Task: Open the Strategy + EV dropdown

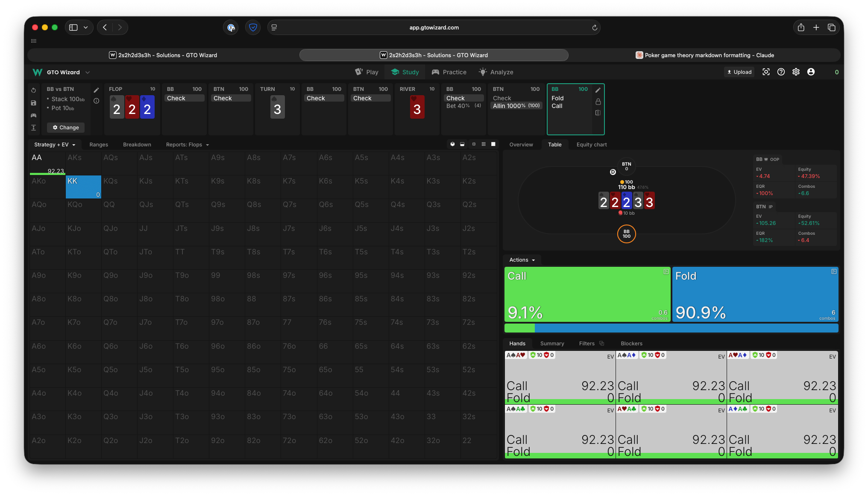Action: tap(55, 145)
